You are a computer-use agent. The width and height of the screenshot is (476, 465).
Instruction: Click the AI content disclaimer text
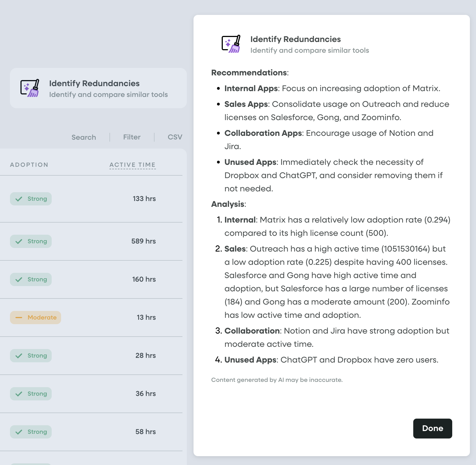(277, 380)
